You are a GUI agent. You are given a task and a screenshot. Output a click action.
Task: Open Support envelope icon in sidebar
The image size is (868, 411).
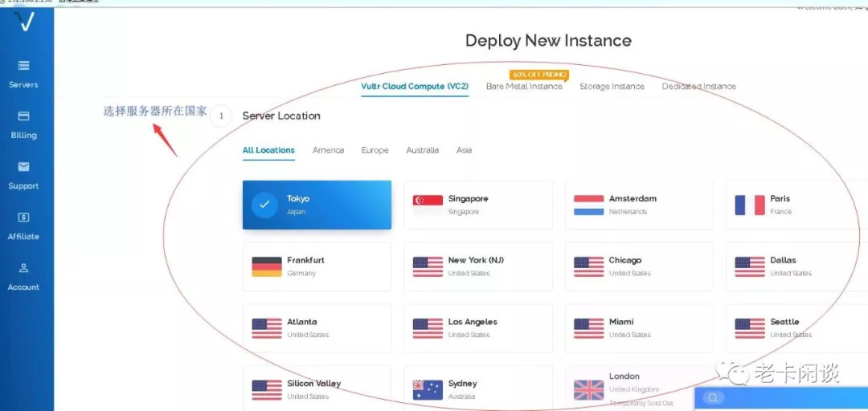click(x=23, y=166)
